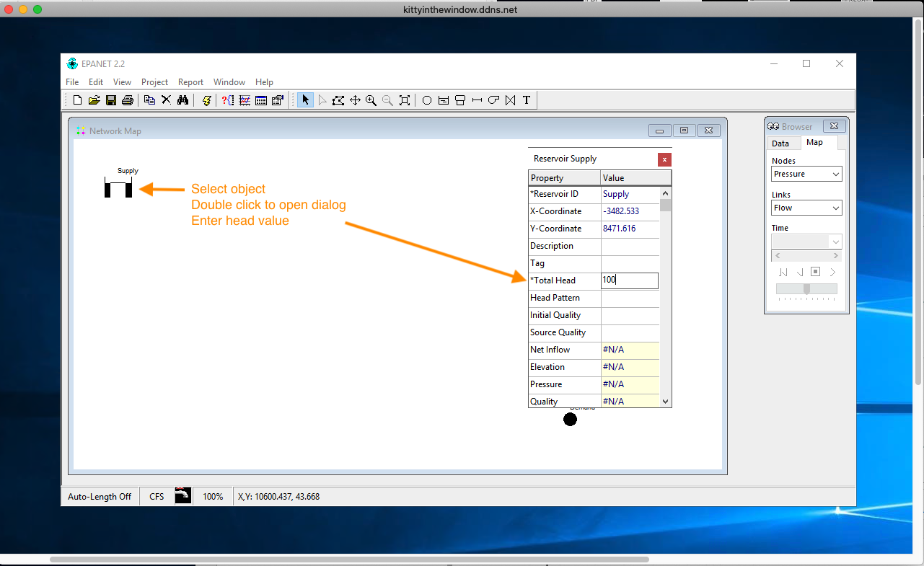Create a graph with the graph icon
This screenshot has height=566, width=924.
pyautogui.click(x=245, y=100)
